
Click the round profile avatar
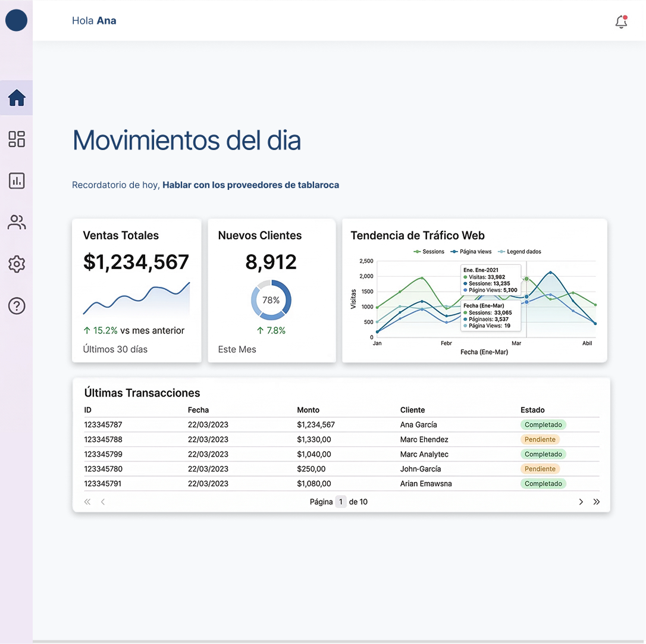point(17,21)
